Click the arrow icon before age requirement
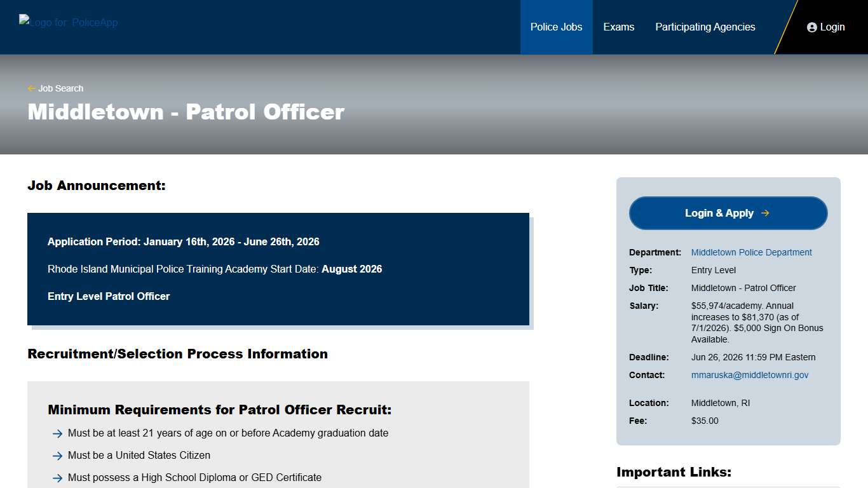 pos(58,433)
